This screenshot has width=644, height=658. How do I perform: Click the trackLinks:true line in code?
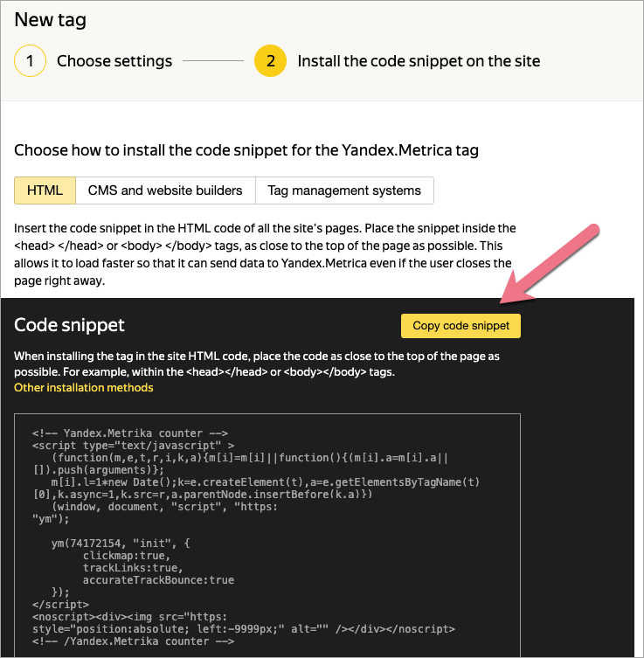tap(127, 567)
